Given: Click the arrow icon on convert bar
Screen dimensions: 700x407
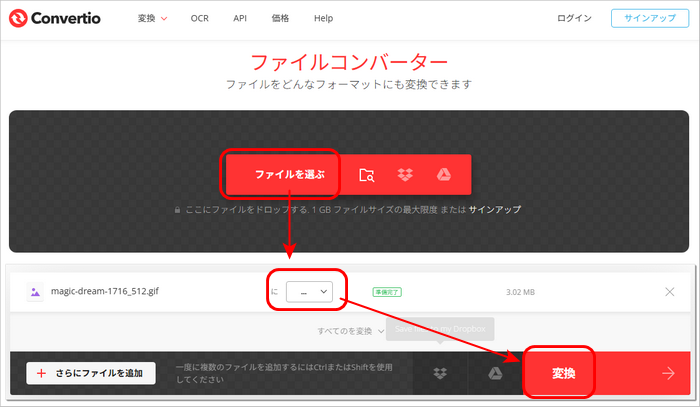Looking at the screenshot, I should click(668, 373).
